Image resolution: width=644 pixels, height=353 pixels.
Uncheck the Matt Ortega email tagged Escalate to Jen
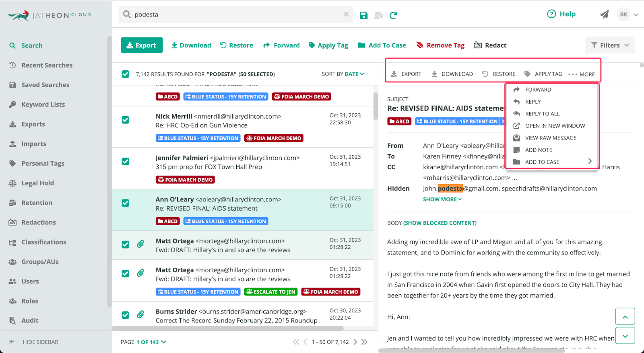126,273
